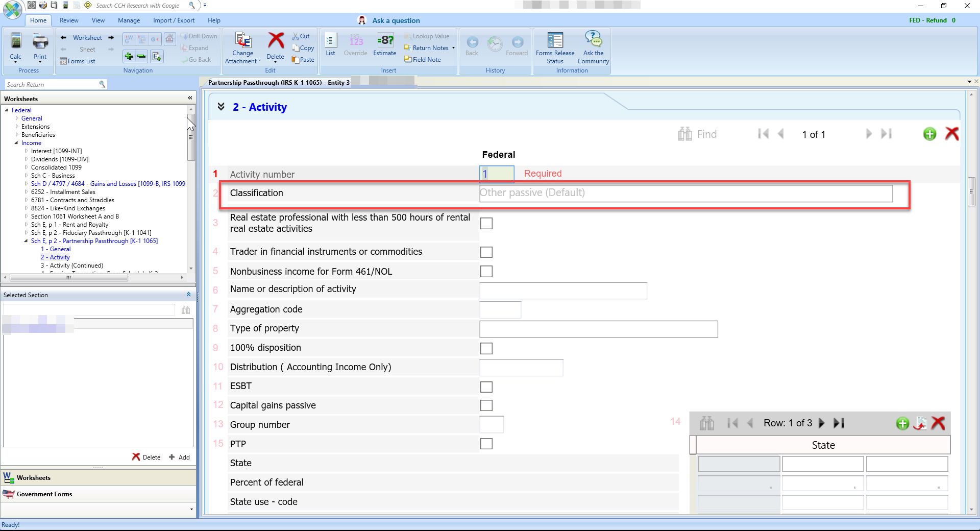The image size is (980, 531).
Task: Click the Estimate icon
Action: pyautogui.click(x=385, y=41)
